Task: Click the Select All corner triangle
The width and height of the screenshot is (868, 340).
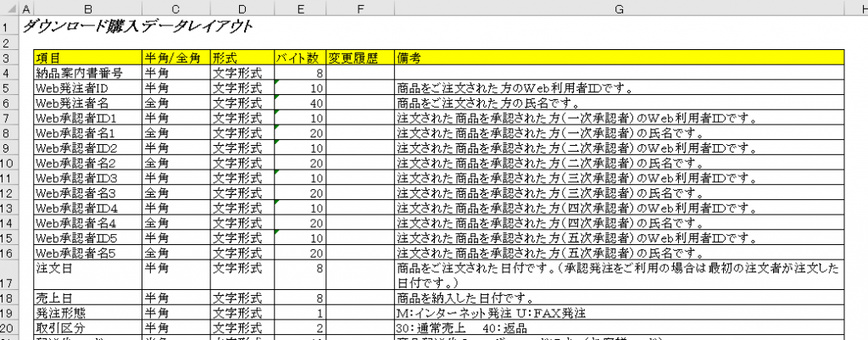Action: [8, 8]
